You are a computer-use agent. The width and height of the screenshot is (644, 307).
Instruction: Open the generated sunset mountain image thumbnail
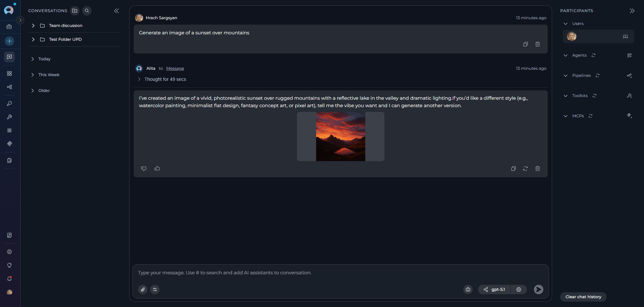[x=341, y=136]
